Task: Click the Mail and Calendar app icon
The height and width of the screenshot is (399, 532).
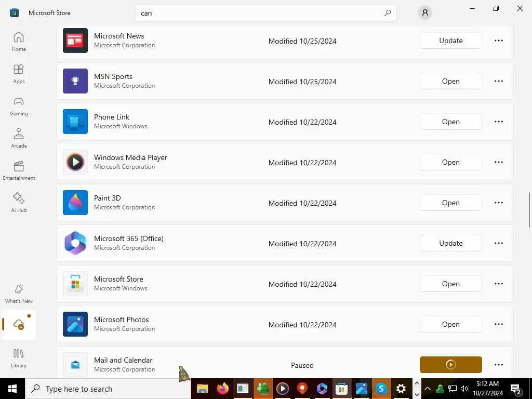Action: [x=75, y=365]
